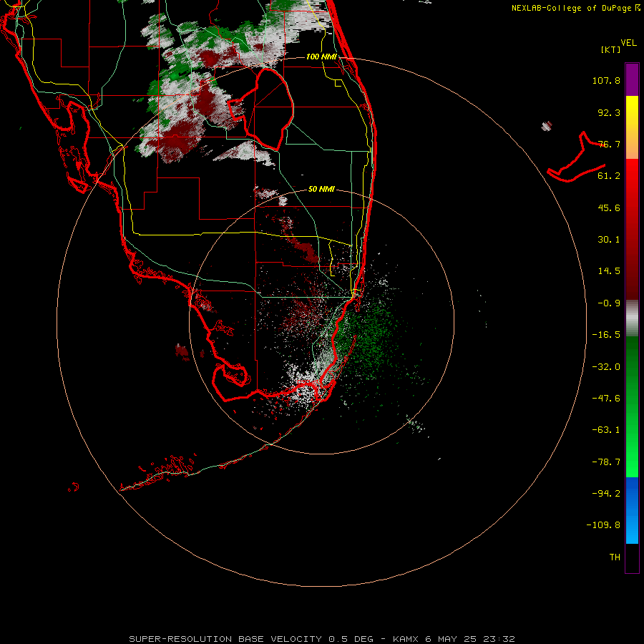Viewport: 644px width, 644px height.
Task: Click the 76.7 legend value
Action: point(609,144)
